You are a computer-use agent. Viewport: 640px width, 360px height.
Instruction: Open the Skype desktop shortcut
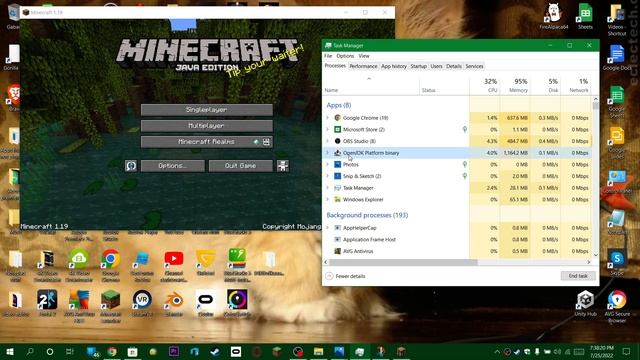pos(617,262)
